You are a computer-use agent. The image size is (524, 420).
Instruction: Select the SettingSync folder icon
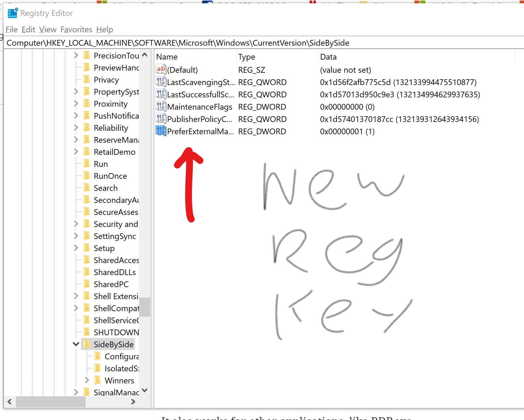point(87,236)
